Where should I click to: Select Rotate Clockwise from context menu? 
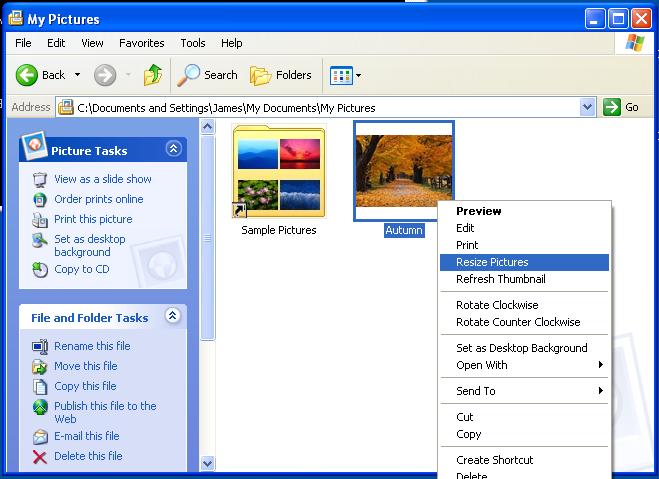tap(497, 305)
